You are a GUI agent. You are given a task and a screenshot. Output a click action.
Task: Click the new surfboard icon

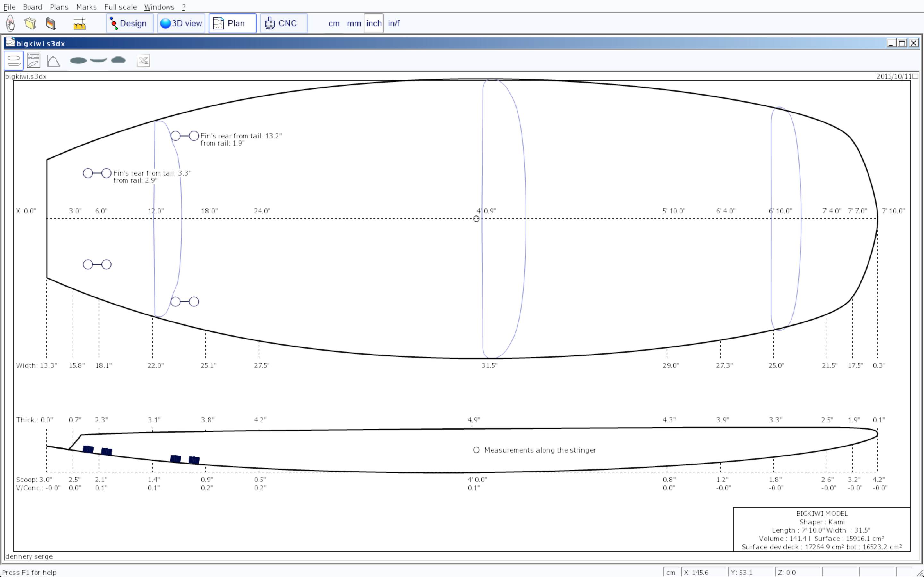pyautogui.click(x=11, y=23)
